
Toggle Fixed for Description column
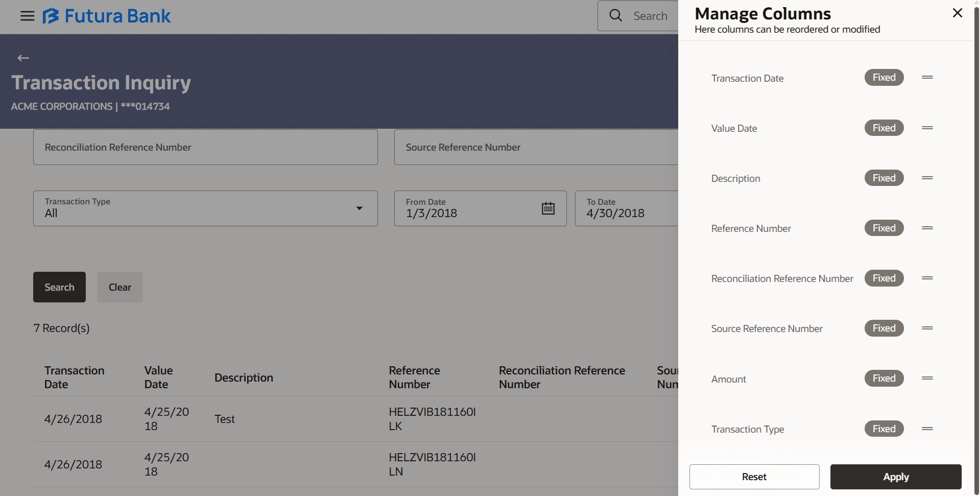884,178
